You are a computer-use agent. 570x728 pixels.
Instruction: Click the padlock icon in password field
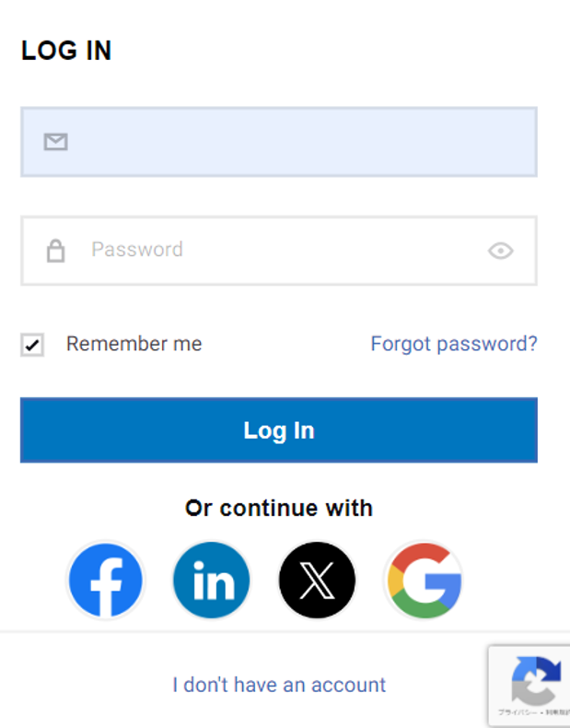(56, 251)
